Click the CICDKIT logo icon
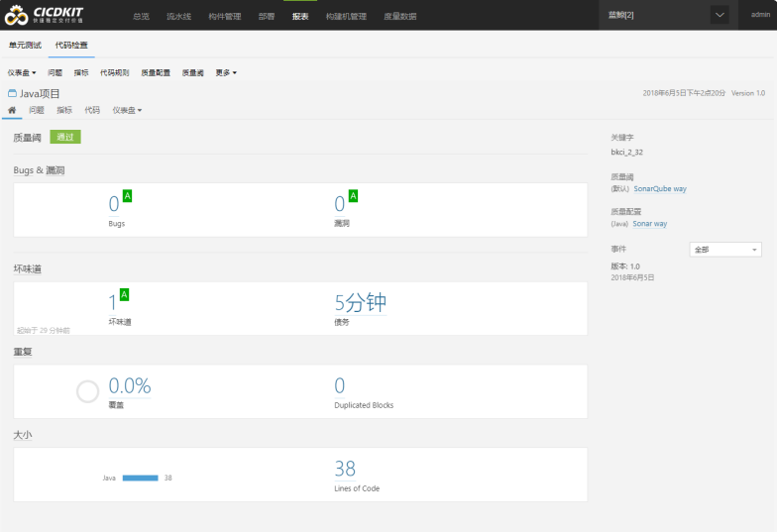The width and height of the screenshot is (777, 532). pyautogui.click(x=19, y=15)
